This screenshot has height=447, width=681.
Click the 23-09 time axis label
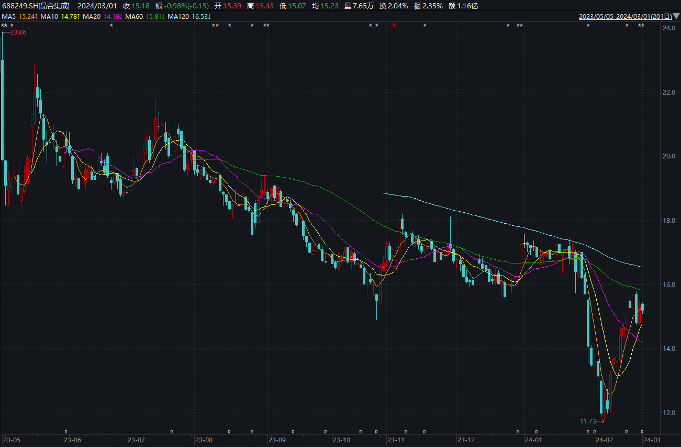pyautogui.click(x=277, y=440)
